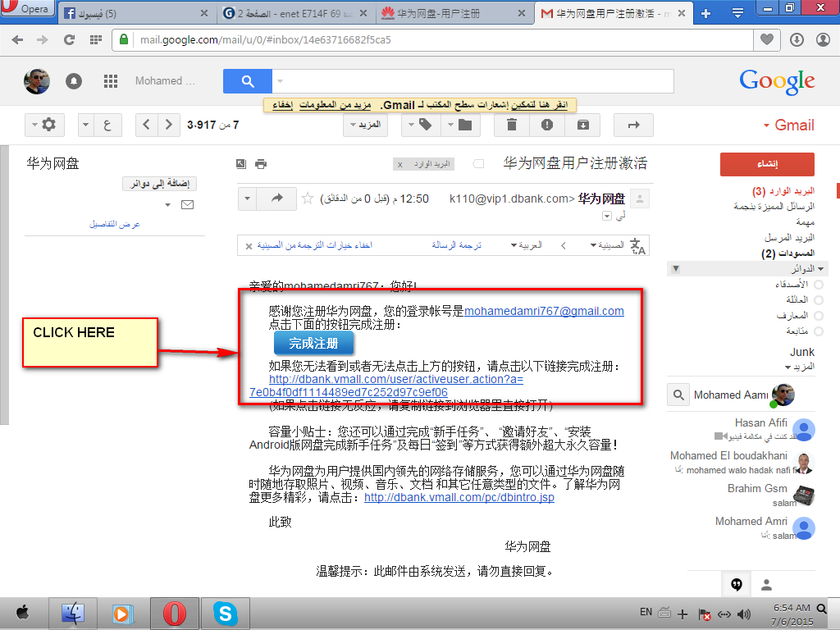The height and width of the screenshot is (630, 840).
Task: Open downloads icon in Opera toolbar
Action: (x=797, y=39)
